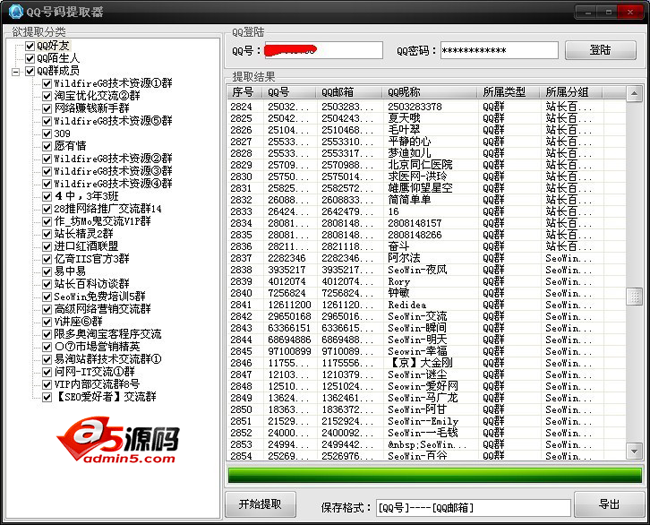Screen dimensions: 650x525
Task: Select the row with nickname SeoWin--Emily
Action: 427,421
